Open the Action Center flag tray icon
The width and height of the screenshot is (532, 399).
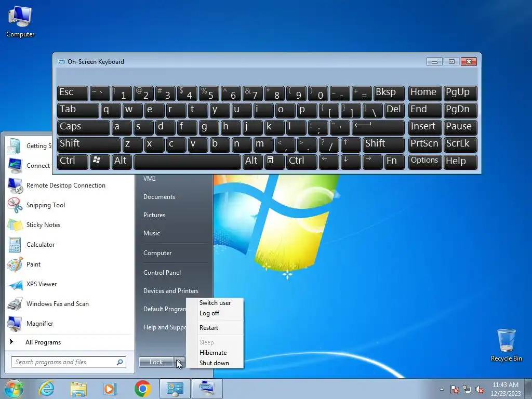[x=454, y=389]
